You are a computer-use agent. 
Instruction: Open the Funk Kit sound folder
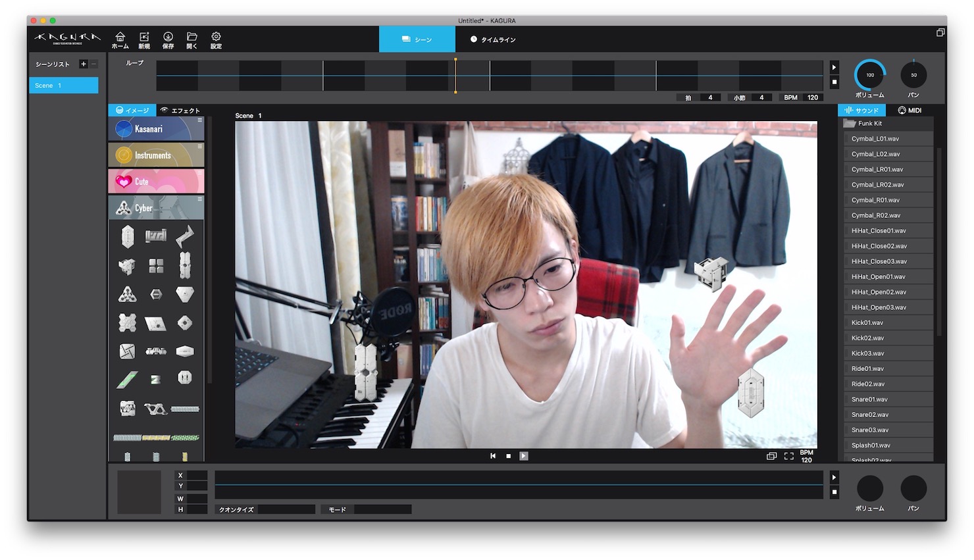pyautogui.click(x=888, y=124)
